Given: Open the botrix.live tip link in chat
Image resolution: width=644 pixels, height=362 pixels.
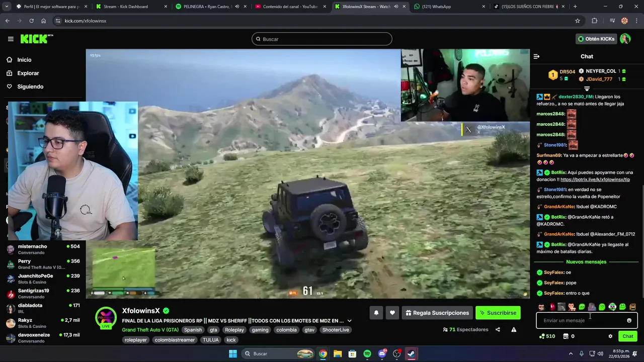Looking at the screenshot, I should click(x=595, y=179).
